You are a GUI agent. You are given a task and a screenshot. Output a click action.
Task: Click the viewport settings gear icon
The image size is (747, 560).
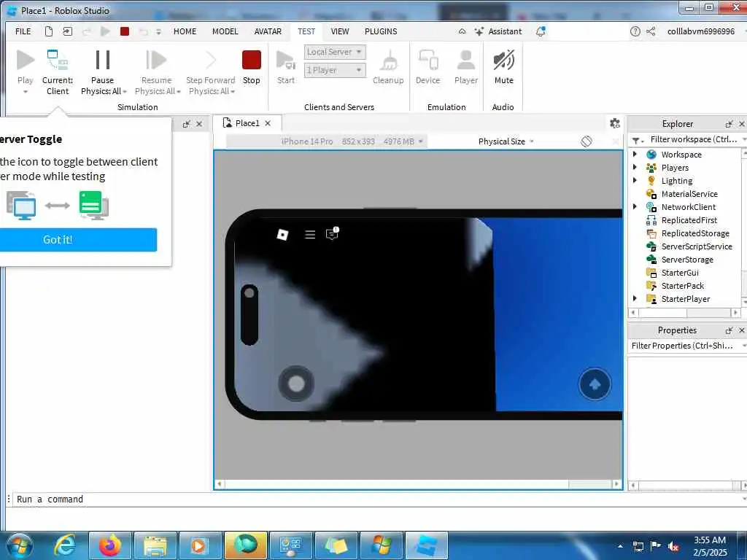pyautogui.click(x=614, y=123)
